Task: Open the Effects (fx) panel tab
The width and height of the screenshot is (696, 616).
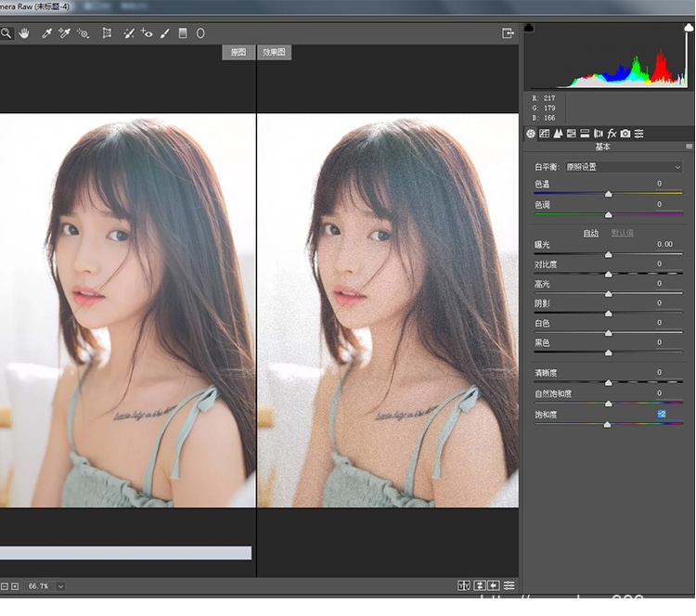Action: [612, 134]
